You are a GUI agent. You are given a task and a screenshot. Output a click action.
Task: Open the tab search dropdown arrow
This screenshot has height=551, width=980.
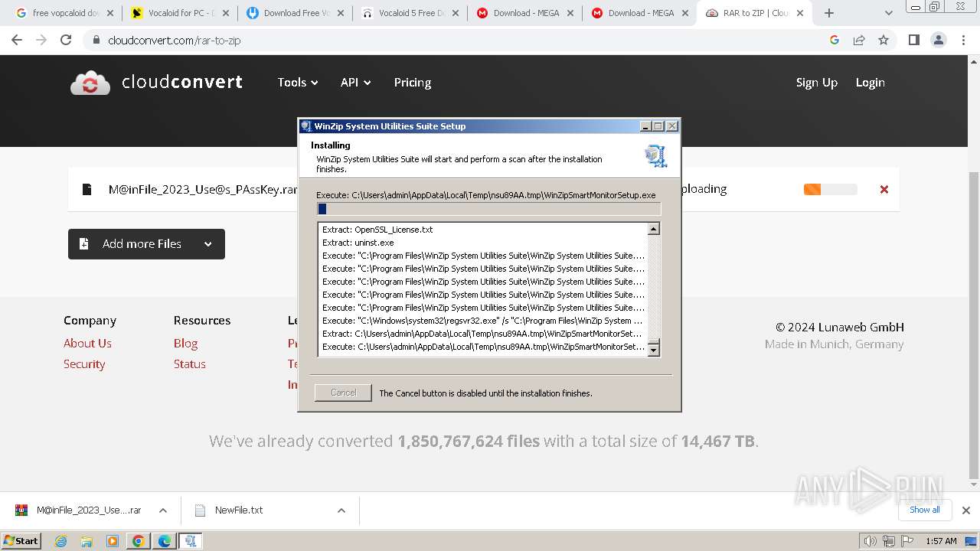click(889, 13)
